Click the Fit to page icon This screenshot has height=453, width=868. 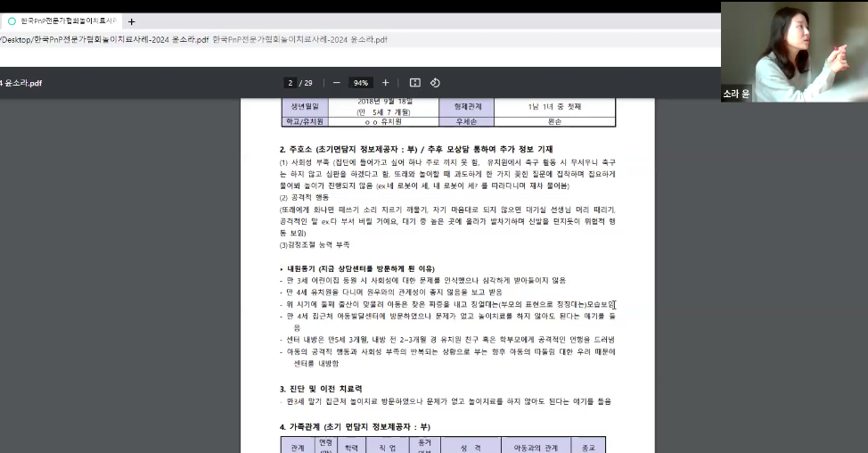coord(415,83)
